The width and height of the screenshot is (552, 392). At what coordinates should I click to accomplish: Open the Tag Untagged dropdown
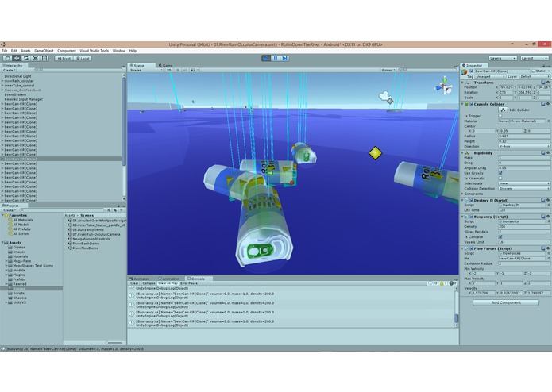pos(490,76)
